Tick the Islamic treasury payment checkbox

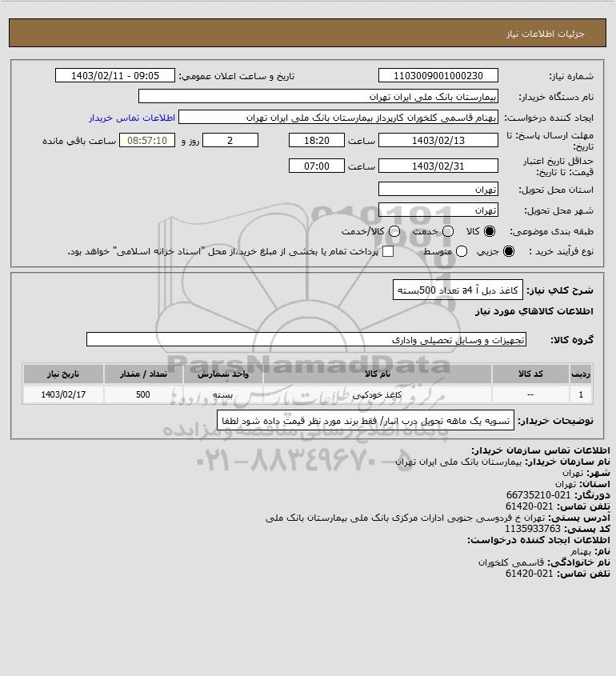pos(388,251)
